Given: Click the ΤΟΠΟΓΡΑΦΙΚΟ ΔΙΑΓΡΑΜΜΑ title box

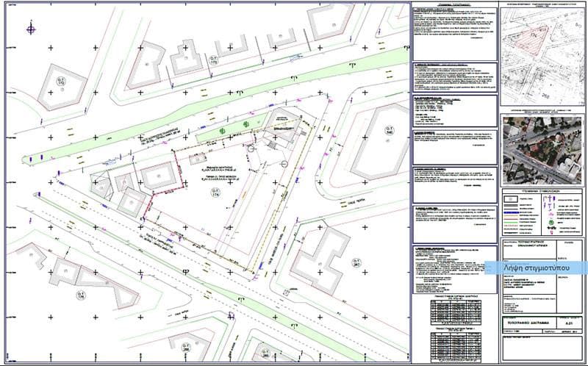Looking at the screenshot, I should pos(530,323).
